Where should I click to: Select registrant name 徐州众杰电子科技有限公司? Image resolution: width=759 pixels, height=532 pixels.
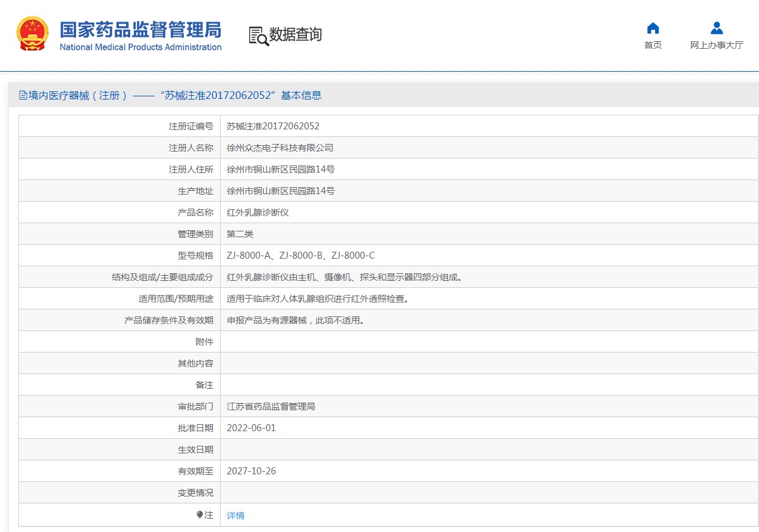tap(280, 148)
